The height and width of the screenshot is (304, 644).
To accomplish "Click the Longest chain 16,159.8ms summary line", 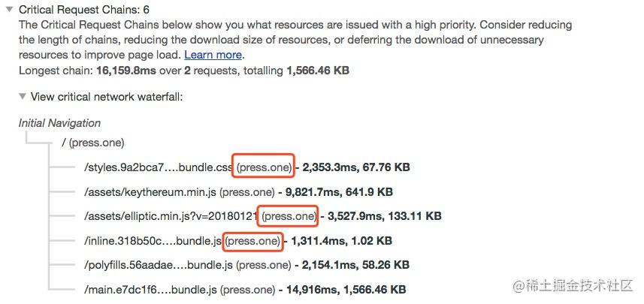I will tap(184, 71).
